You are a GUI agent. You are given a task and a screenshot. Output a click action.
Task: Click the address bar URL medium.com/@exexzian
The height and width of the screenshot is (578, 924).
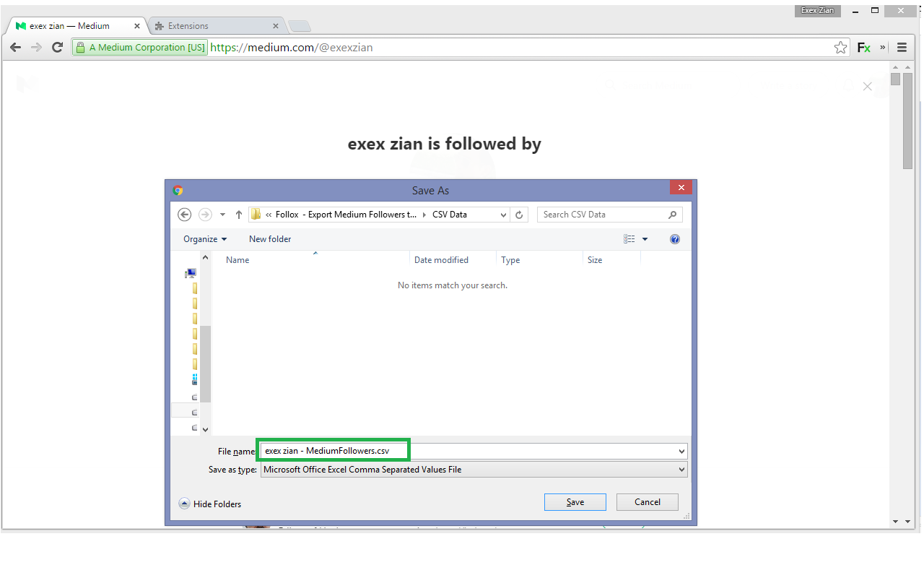[292, 48]
